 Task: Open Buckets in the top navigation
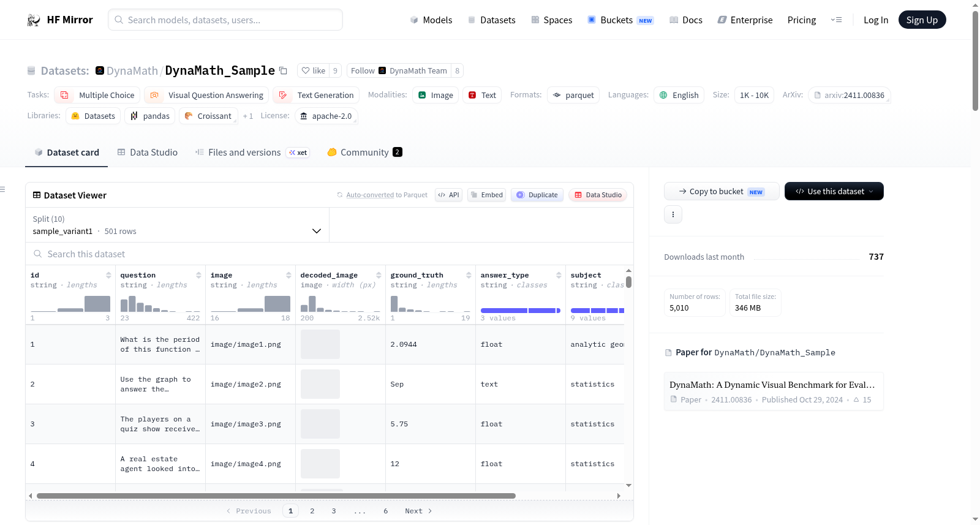pos(620,20)
